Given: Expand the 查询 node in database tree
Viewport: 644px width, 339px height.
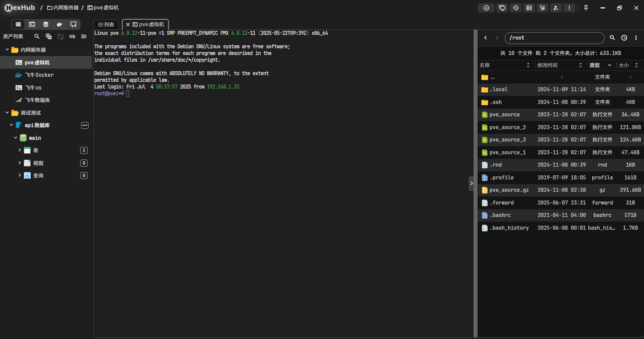Looking at the screenshot, I should click(19, 175).
